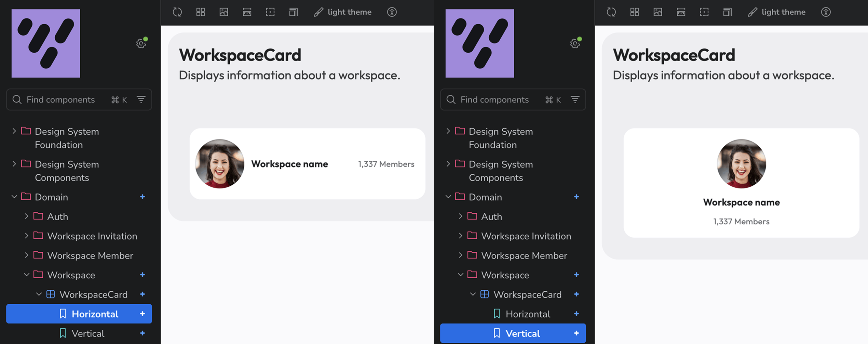
Task: Open filter icon in left search box
Action: [x=141, y=100]
